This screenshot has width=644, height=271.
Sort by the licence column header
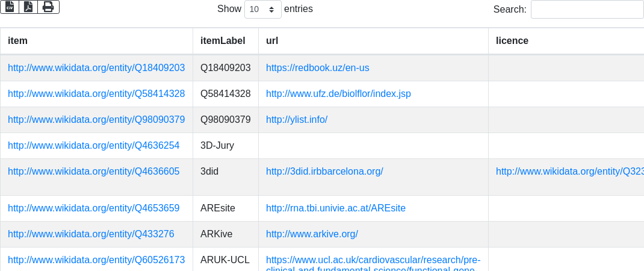[566, 41]
